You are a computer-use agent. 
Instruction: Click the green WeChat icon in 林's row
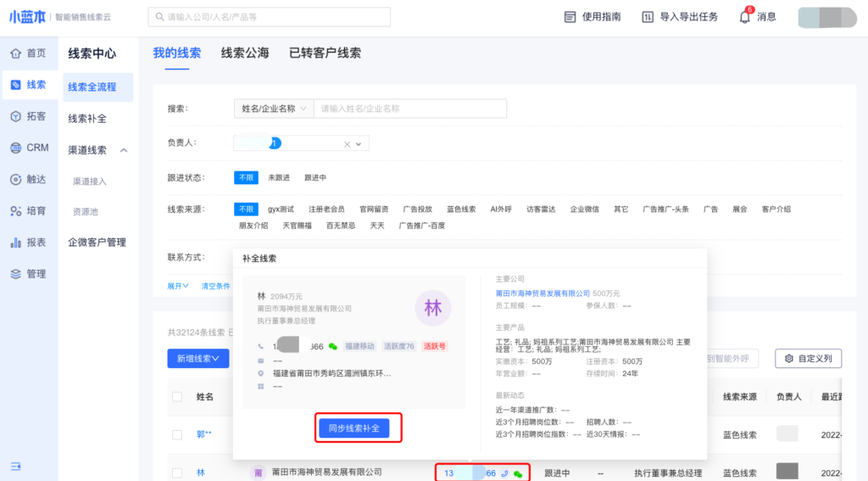pyautogui.click(x=518, y=473)
